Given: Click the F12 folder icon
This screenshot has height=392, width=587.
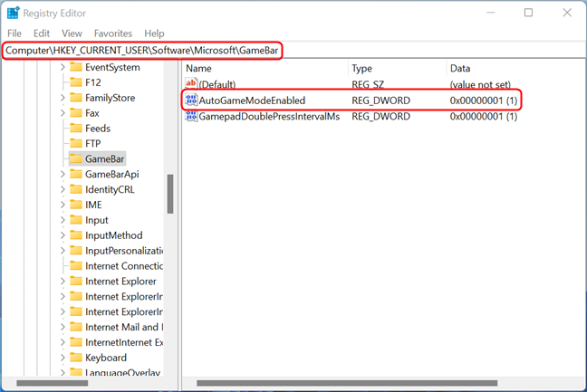Looking at the screenshot, I should pyautogui.click(x=76, y=82).
